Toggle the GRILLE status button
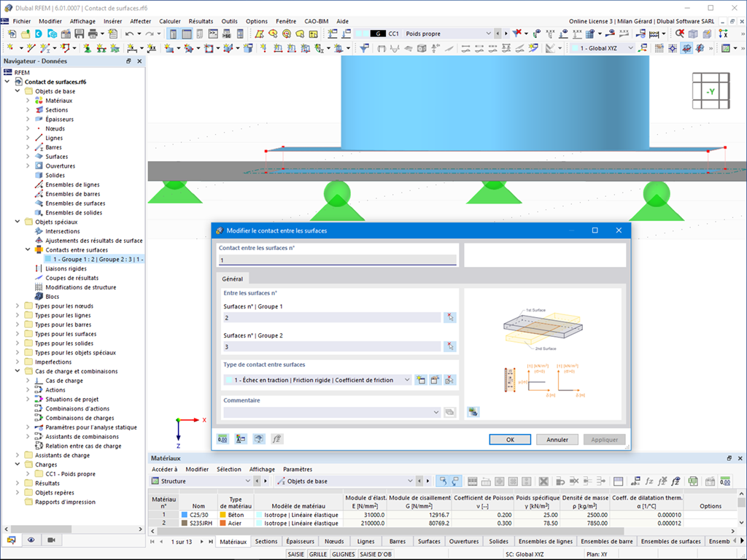The width and height of the screenshot is (747, 560). (318, 554)
